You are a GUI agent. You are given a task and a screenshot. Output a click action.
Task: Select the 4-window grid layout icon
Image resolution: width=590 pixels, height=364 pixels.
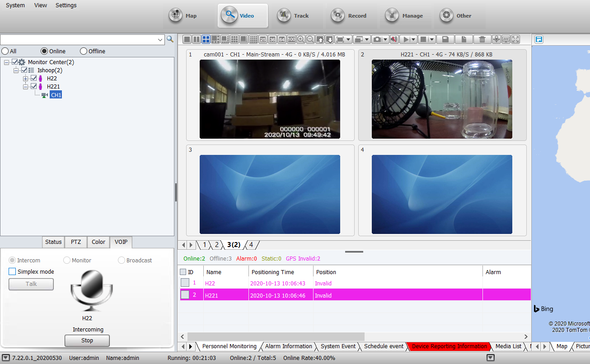206,39
